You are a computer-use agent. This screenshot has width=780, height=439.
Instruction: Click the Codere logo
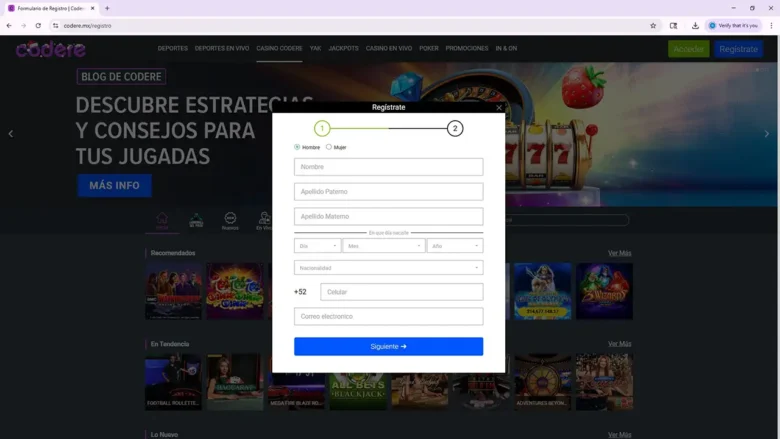pyautogui.click(x=50, y=49)
